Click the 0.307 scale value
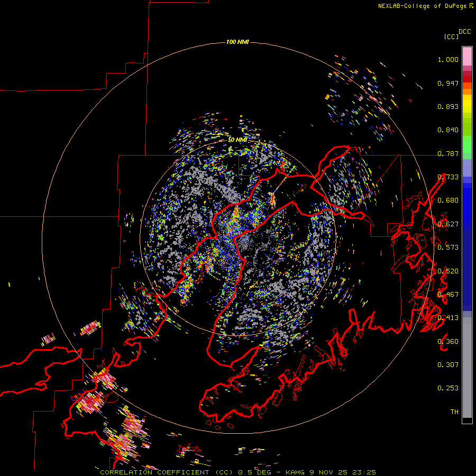Screen dimensions: 476x476 click(x=448, y=365)
